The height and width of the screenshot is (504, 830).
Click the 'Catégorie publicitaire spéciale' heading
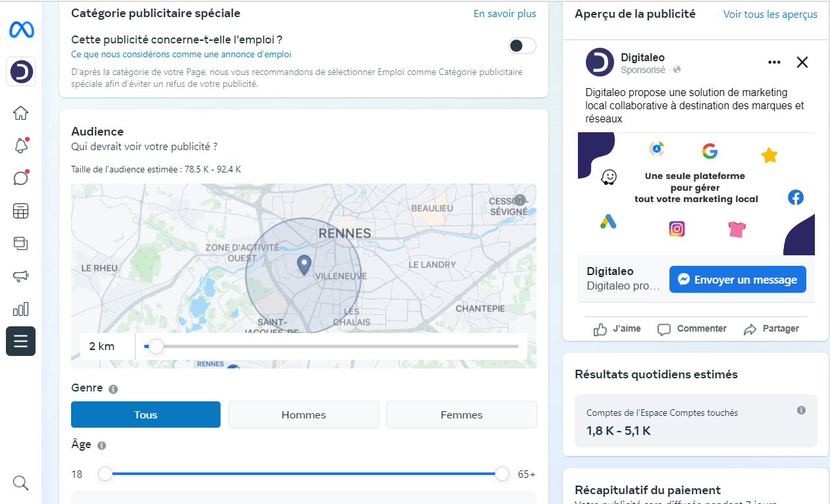[x=155, y=13]
